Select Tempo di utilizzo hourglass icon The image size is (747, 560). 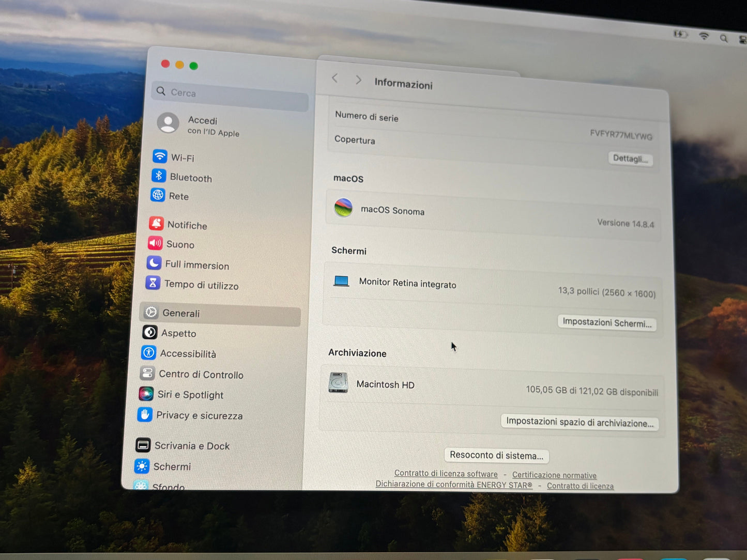coord(153,283)
